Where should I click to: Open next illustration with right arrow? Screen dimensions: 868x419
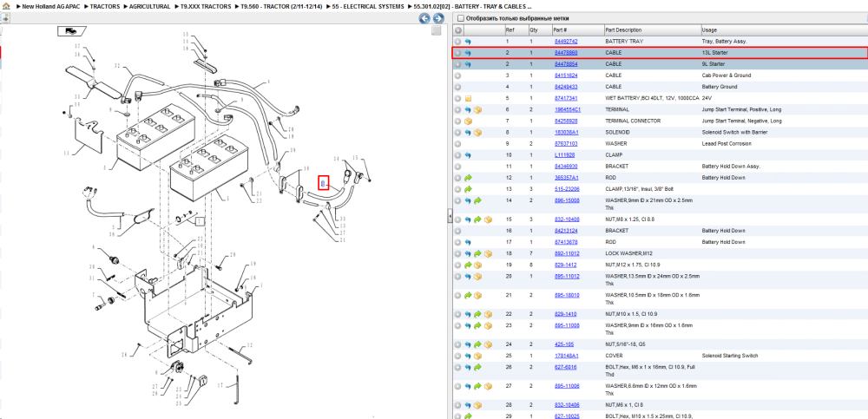(437, 18)
